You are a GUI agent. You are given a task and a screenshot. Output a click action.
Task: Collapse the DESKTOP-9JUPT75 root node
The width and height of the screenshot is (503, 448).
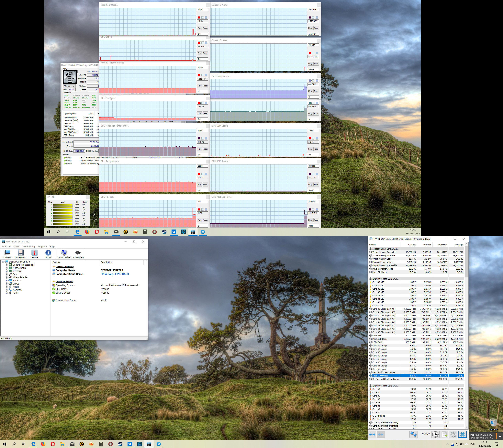3,262
